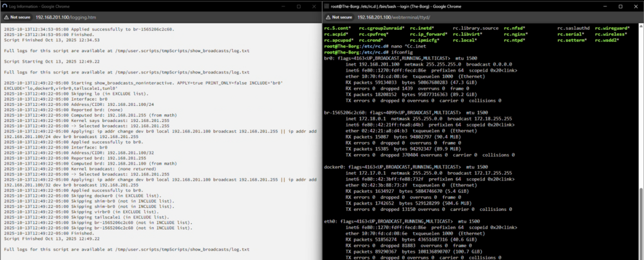Screen dimensions: 644x260
Task: Close the Log Information window
Action: point(314,6)
